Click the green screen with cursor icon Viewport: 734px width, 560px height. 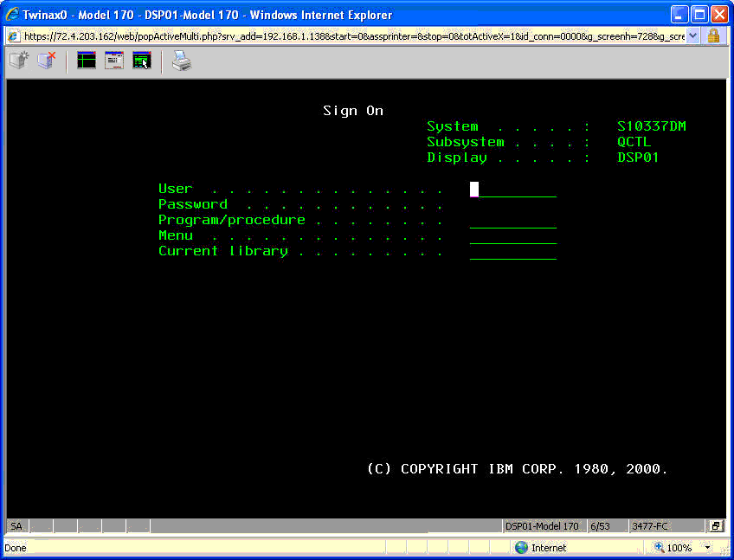[x=142, y=61]
